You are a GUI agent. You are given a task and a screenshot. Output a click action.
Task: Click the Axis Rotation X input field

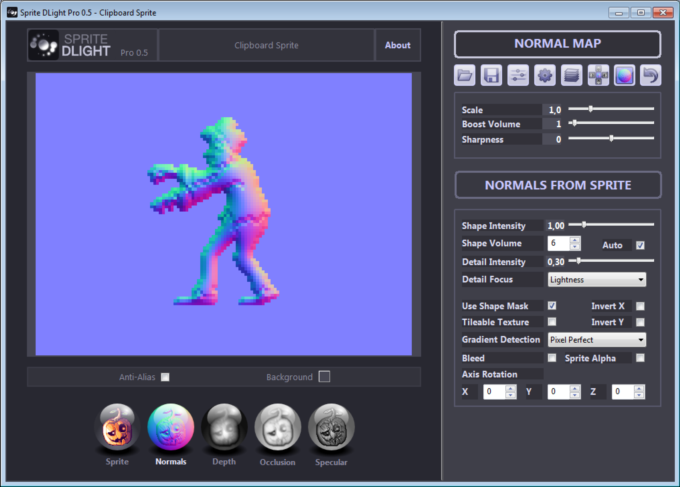[x=495, y=392]
